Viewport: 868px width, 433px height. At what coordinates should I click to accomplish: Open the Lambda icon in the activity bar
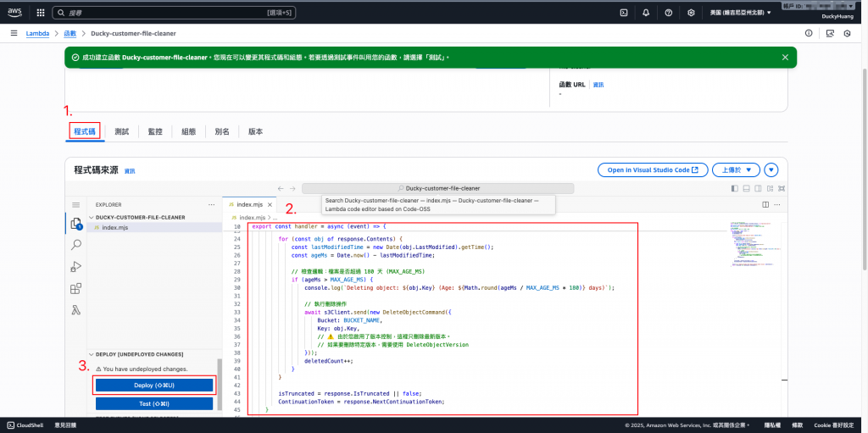(x=75, y=310)
